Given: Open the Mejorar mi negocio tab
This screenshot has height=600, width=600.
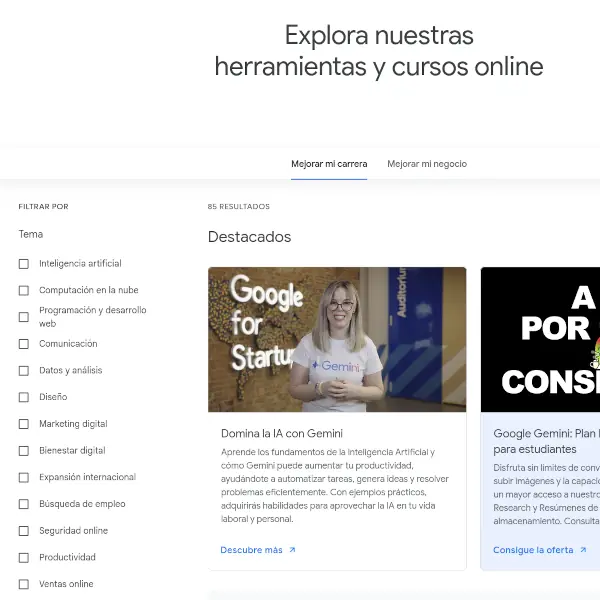Looking at the screenshot, I should (x=427, y=164).
